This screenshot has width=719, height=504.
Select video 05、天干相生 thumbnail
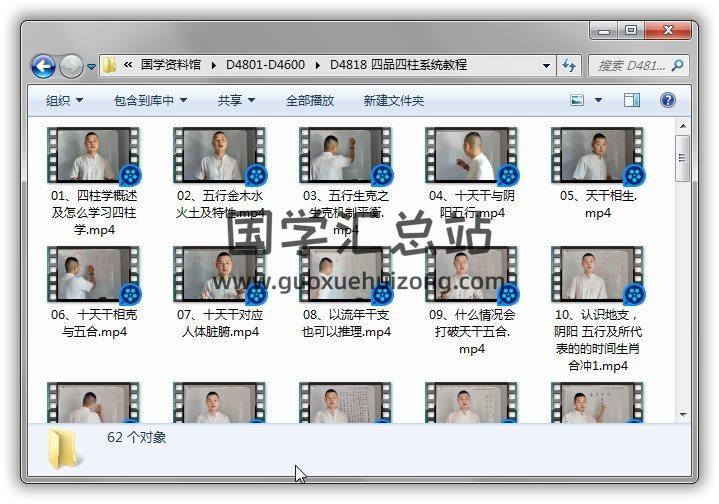(598, 155)
